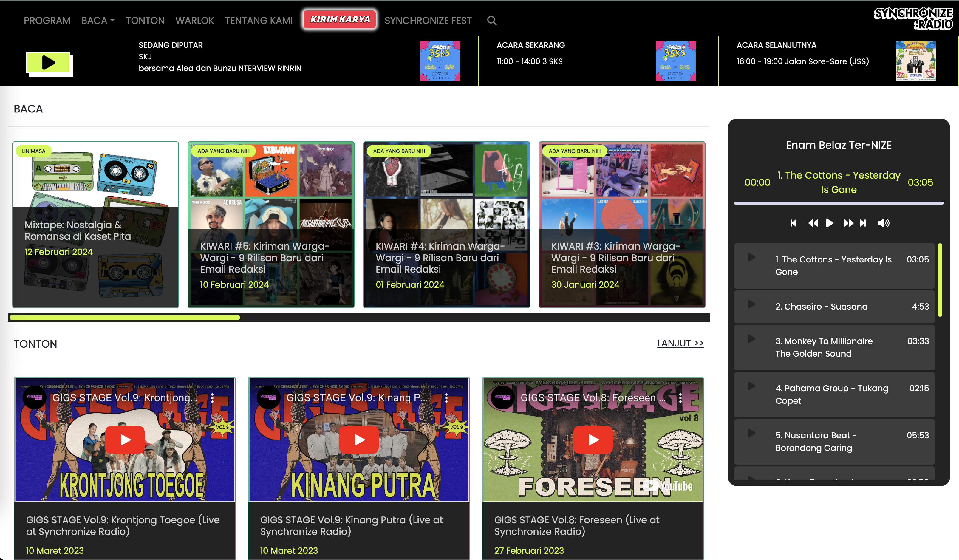Open options menu on Krontjong video embed
Viewport: 959px width, 560px height.
[212, 398]
